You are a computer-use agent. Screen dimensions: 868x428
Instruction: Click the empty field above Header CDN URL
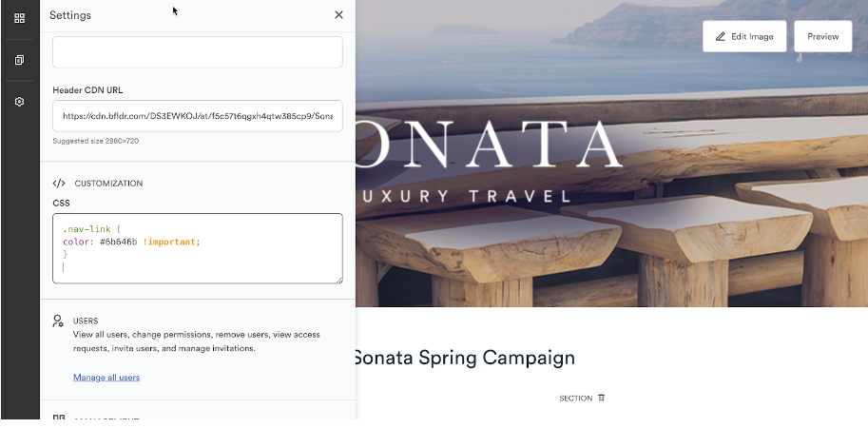click(x=198, y=52)
